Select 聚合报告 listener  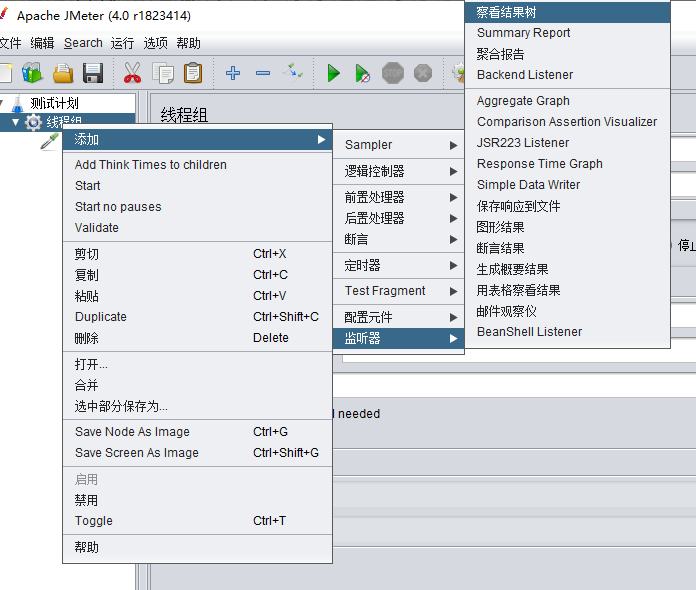coord(567,54)
